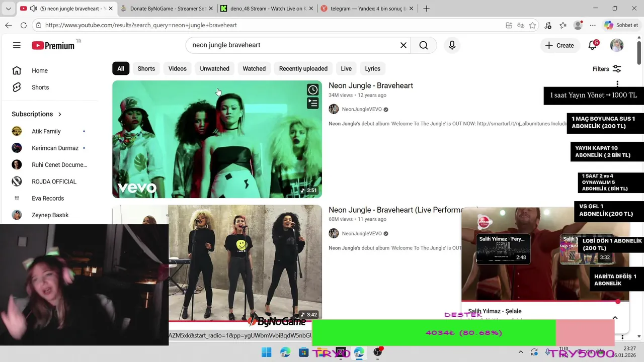Open the notifications bell
Screen dimensions: 644x362
[x=593, y=45]
